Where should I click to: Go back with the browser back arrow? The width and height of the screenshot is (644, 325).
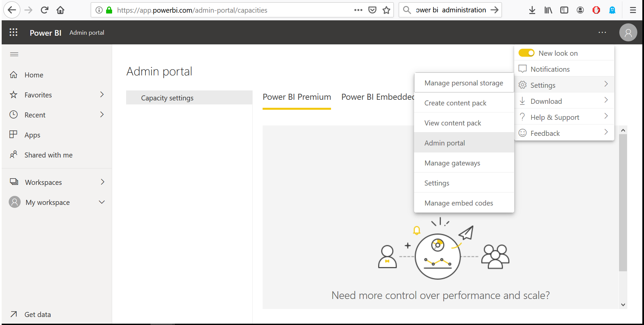[12, 10]
